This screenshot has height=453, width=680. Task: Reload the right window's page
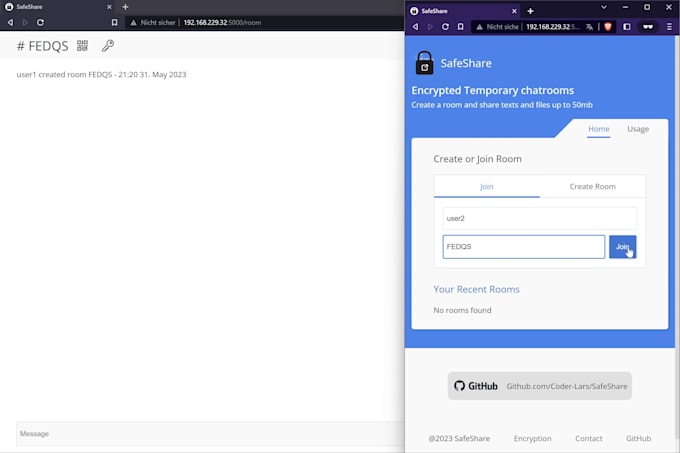tap(445, 27)
